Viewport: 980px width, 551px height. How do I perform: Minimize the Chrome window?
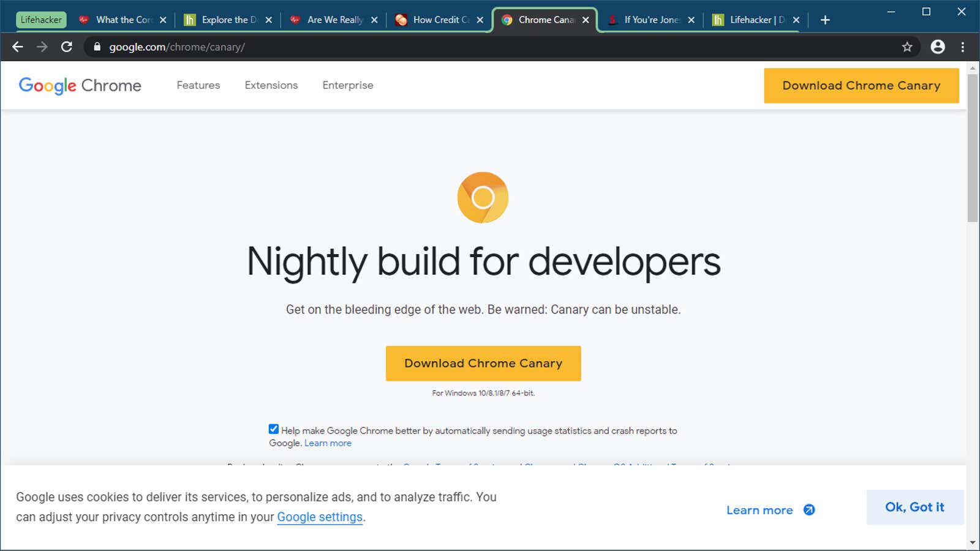pos(891,12)
